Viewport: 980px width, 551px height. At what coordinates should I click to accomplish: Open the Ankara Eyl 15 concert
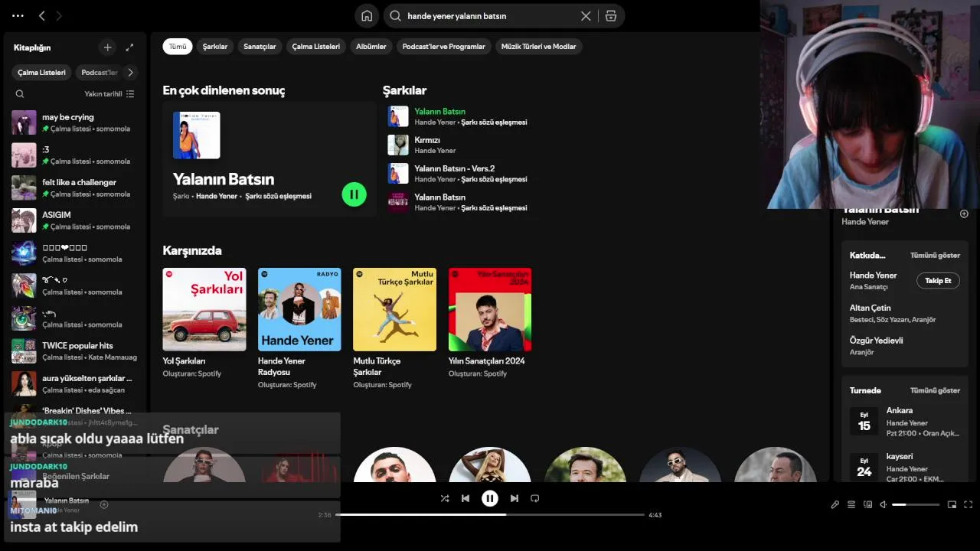click(x=905, y=422)
